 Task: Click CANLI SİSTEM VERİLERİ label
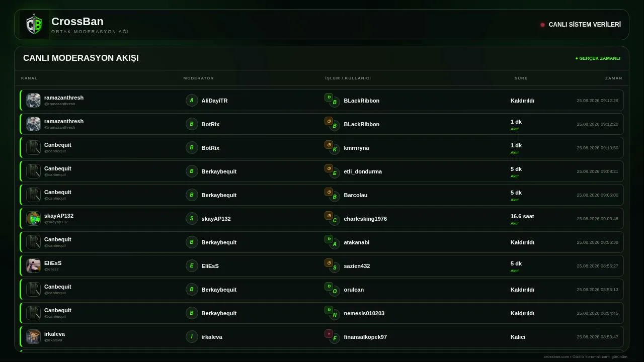[x=585, y=25]
